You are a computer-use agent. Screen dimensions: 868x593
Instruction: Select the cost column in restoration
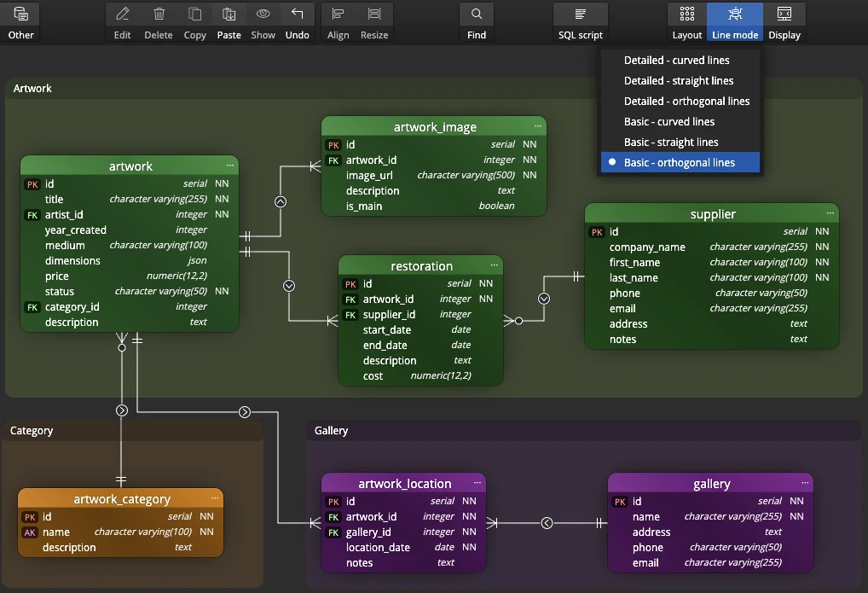(x=420, y=375)
